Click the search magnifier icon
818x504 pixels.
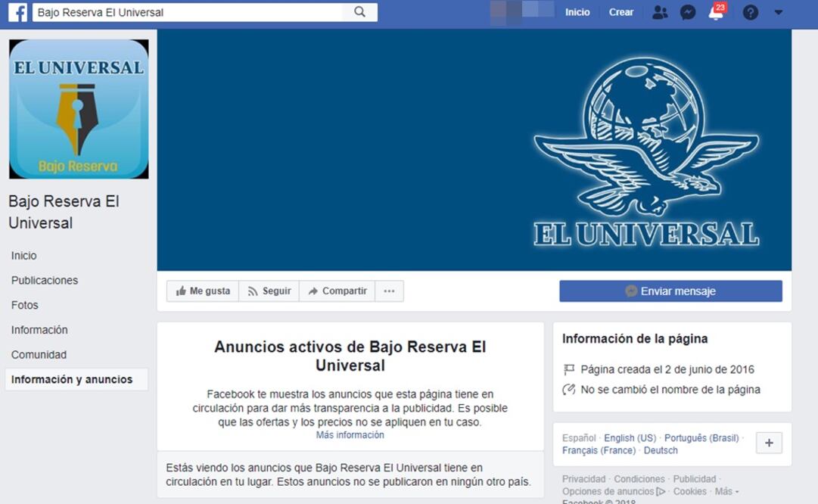[x=360, y=12]
